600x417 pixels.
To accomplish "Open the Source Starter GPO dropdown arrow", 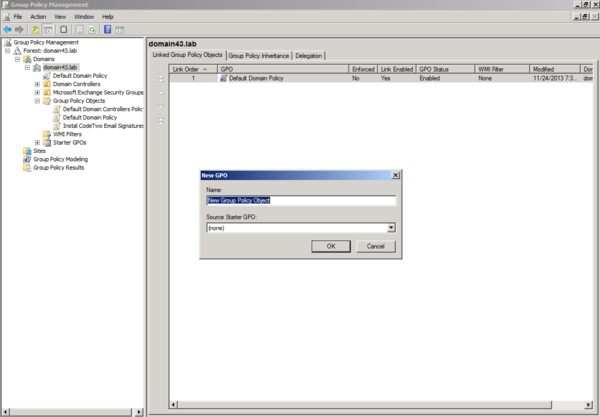I will (391, 228).
